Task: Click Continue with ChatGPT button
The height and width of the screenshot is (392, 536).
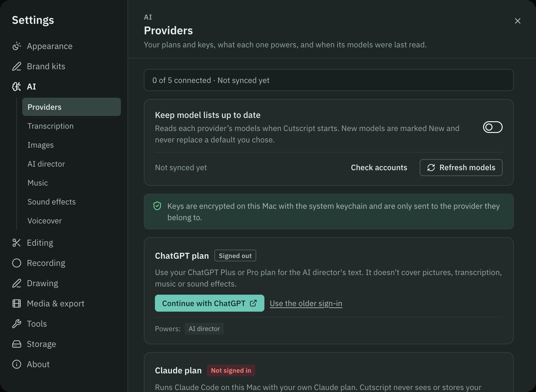Action: pyautogui.click(x=209, y=303)
